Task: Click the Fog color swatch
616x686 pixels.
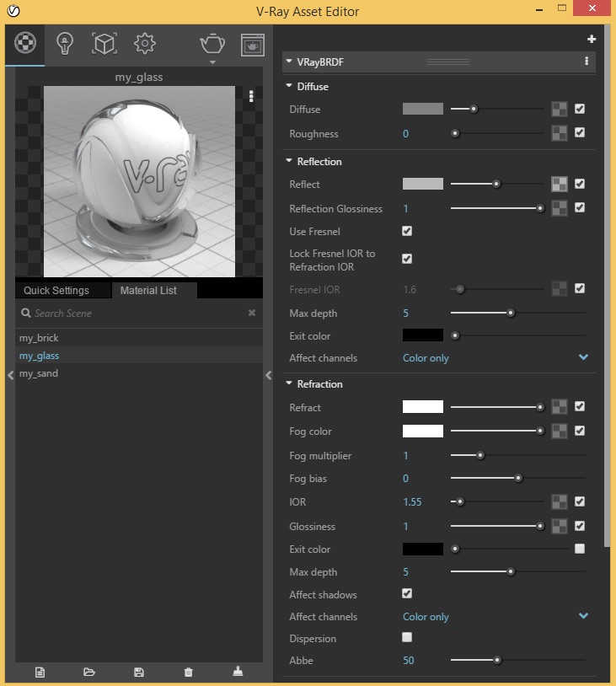Action: coord(423,431)
